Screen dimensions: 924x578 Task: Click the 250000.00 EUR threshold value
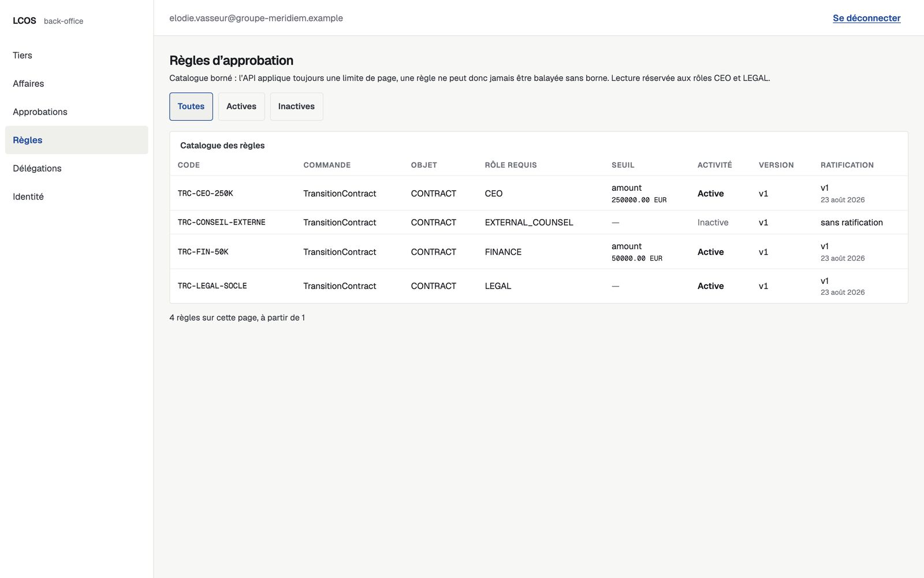pyautogui.click(x=639, y=200)
